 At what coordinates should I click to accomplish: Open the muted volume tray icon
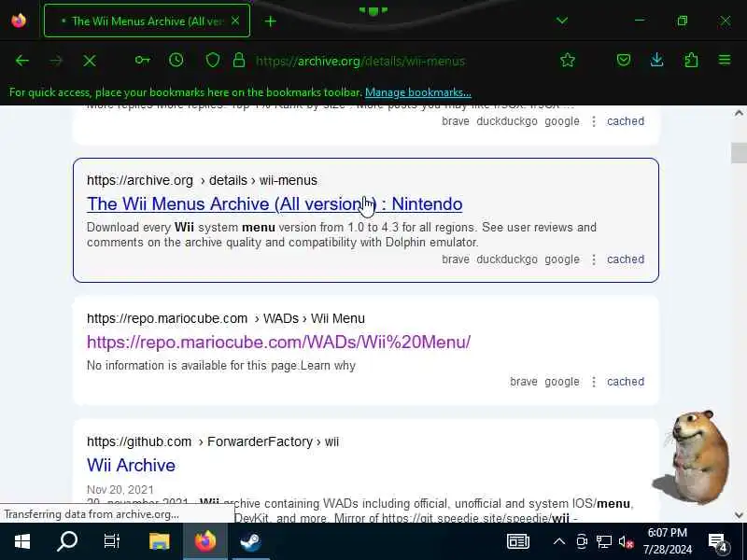point(626,541)
